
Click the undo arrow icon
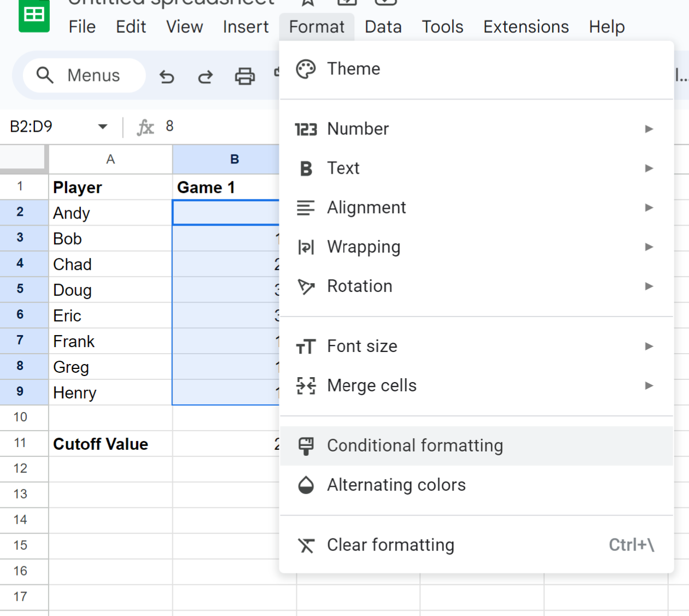coord(167,77)
